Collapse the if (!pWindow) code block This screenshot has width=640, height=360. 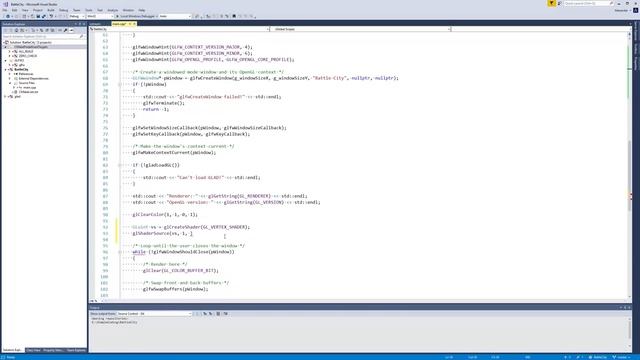coord(120,84)
